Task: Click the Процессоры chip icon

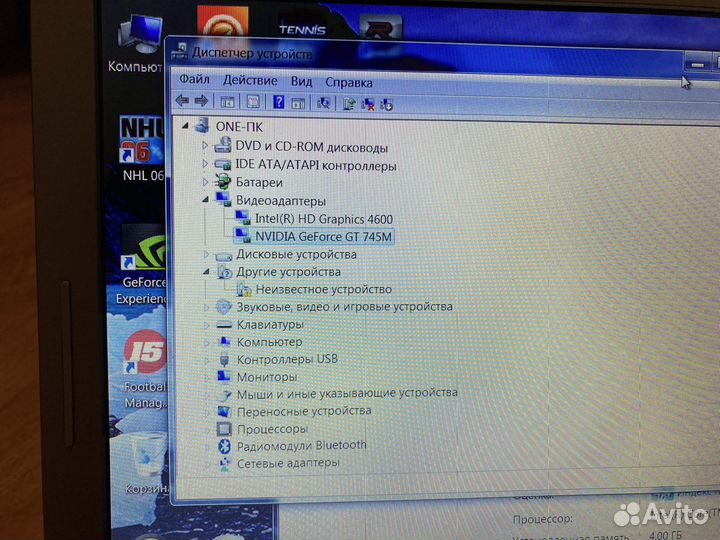Action: point(224,429)
